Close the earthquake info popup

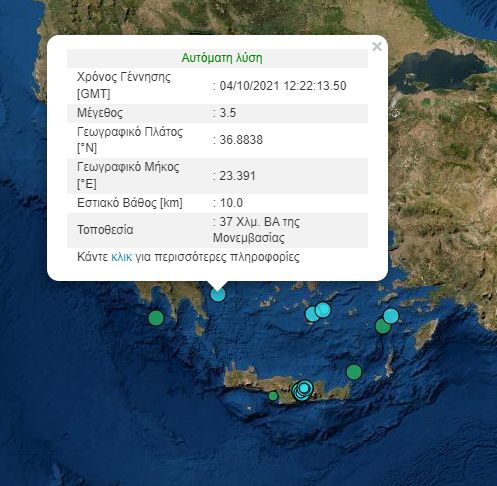(x=377, y=47)
